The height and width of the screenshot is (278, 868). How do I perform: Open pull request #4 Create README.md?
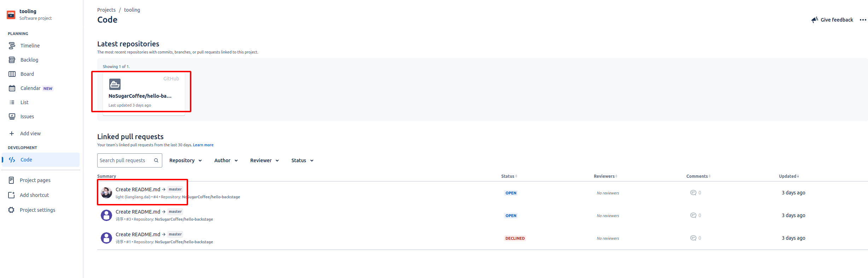(138, 189)
